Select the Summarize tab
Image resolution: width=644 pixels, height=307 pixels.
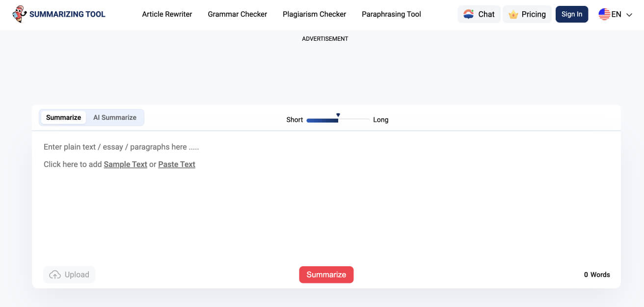(x=63, y=117)
